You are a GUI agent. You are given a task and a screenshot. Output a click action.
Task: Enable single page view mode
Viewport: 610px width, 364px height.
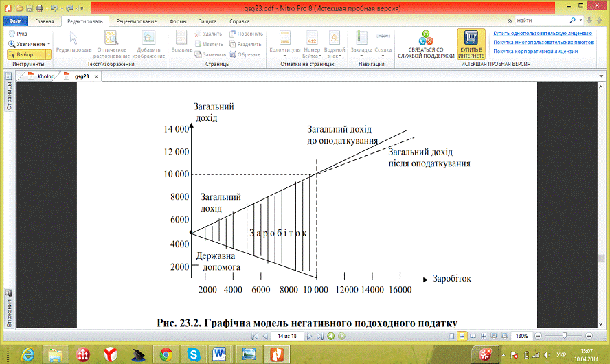click(x=451, y=336)
